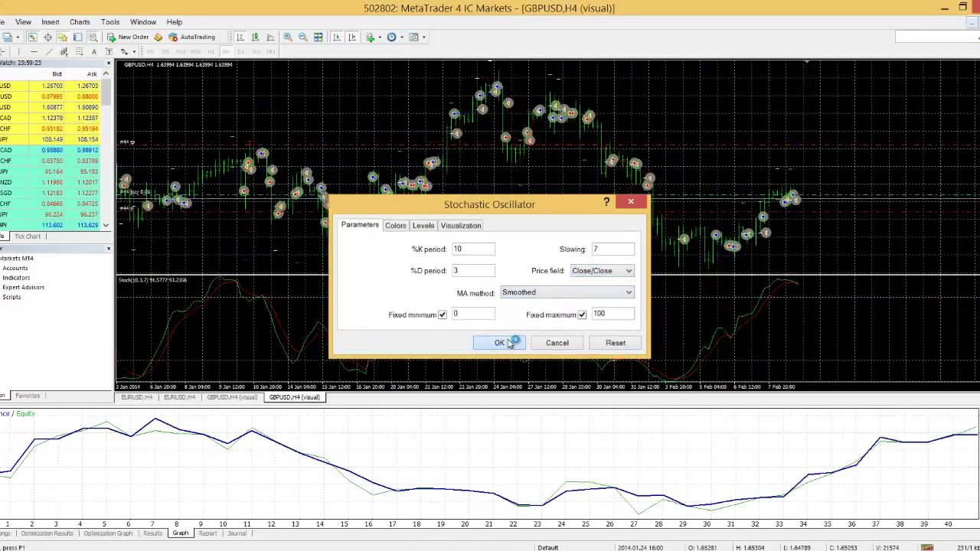Open the Data Window crosshair icon
This screenshot has width=980, height=551.
pos(48,37)
